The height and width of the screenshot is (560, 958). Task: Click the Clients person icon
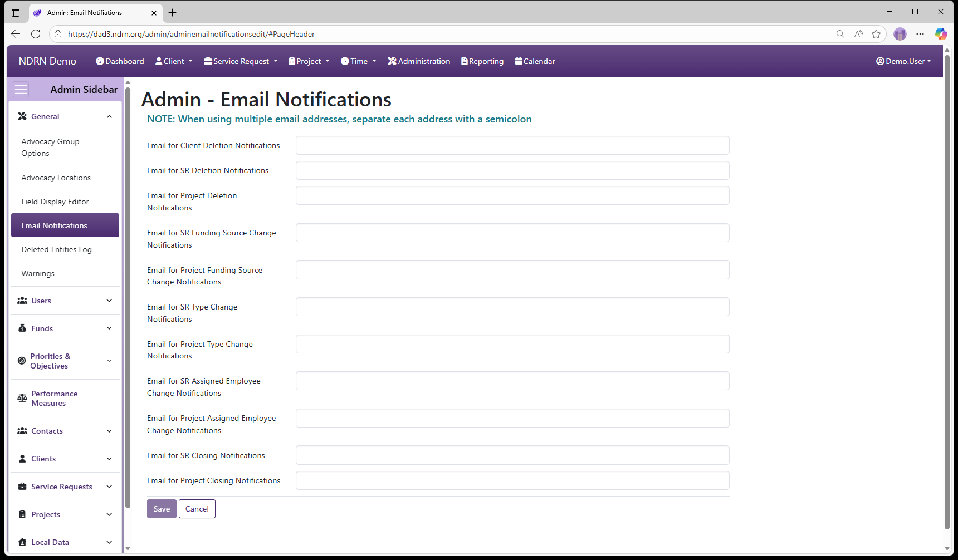pyautogui.click(x=22, y=459)
